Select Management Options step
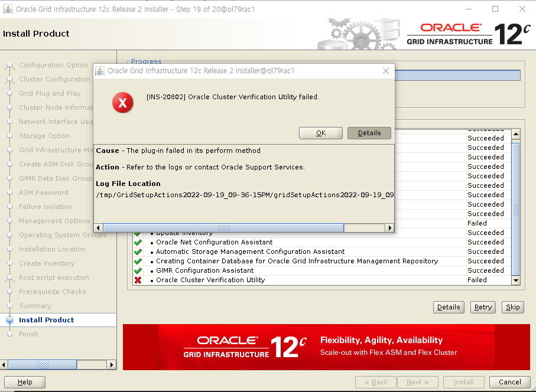536x392 pixels. point(54,221)
